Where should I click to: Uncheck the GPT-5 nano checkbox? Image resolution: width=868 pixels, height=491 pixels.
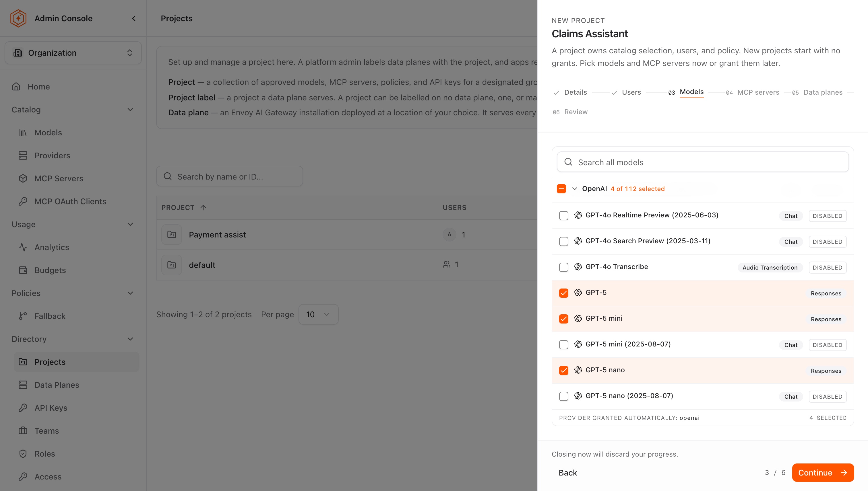[x=563, y=370]
